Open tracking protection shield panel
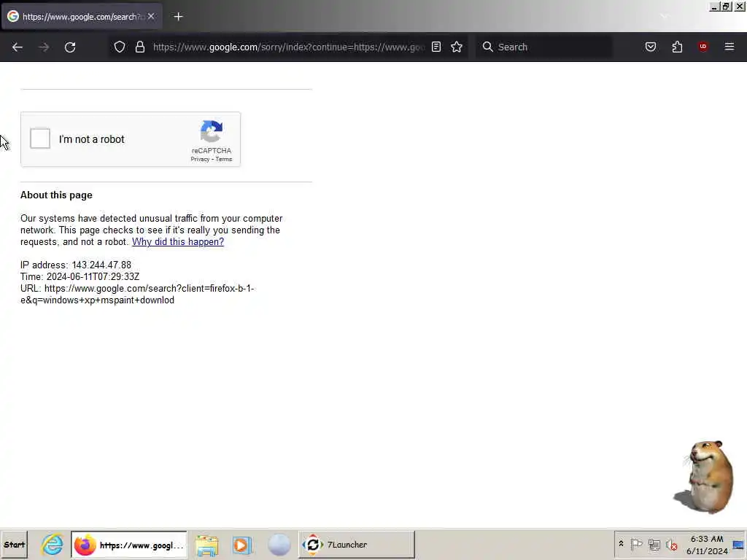747x560 pixels. click(x=120, y=47)
